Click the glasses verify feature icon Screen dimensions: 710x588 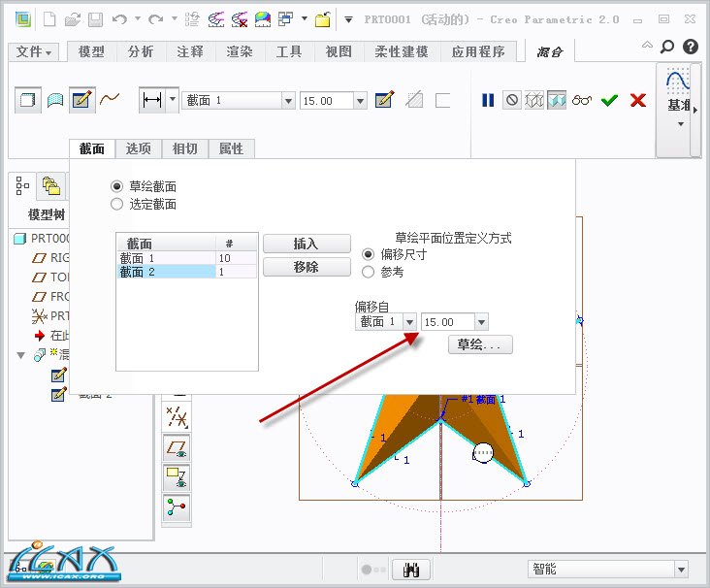582,100
